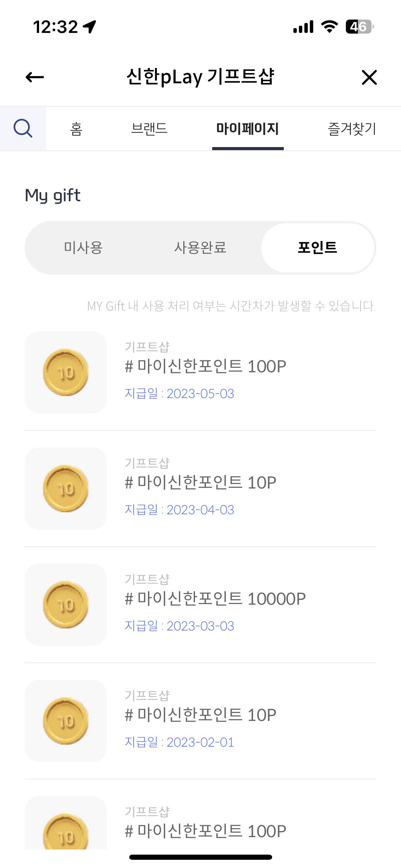The width and height of the screenshot is (401, 868).
Task: Tap the 지급일 2023-02-01 date text
Action: (x=179, y=742)
